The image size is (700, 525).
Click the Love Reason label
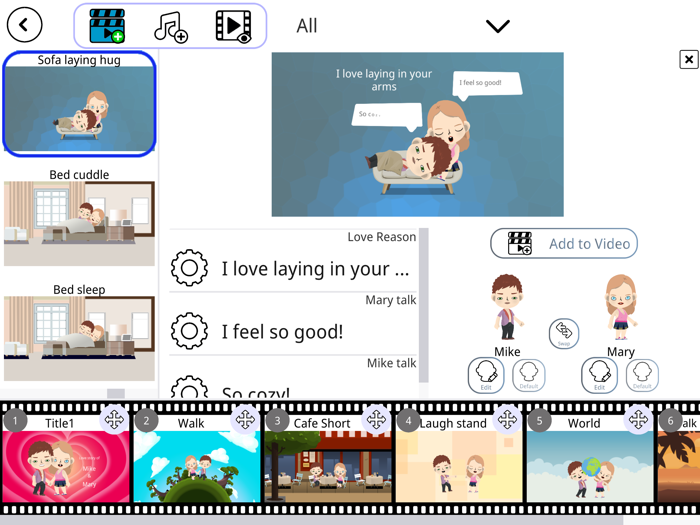click(382, 237)
